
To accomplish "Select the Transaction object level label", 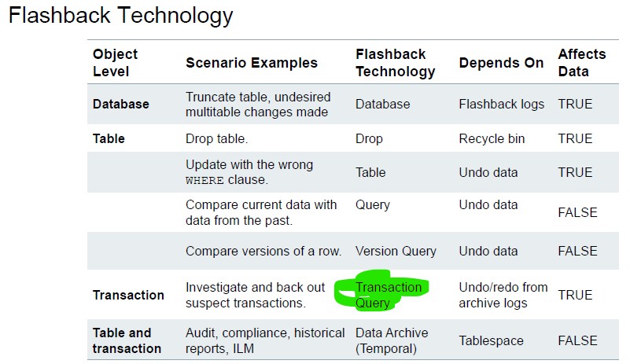I will tap(128, 295).
